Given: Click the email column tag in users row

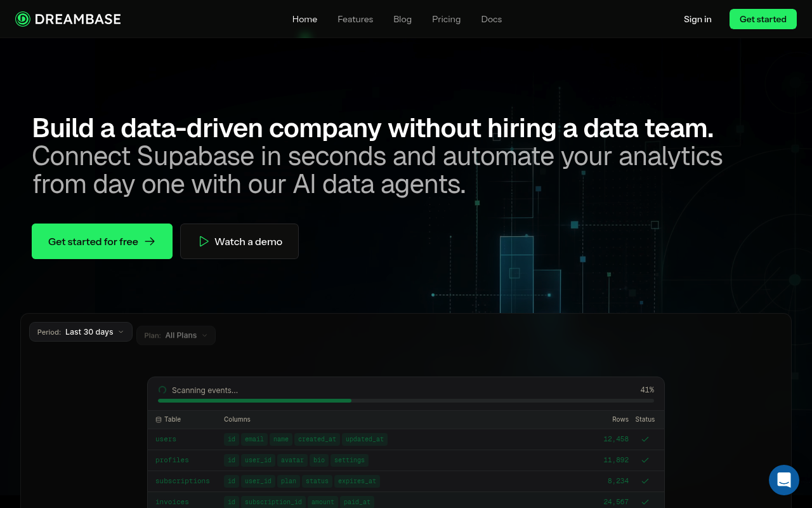Looking at the screenshot, I should point(254,439).
